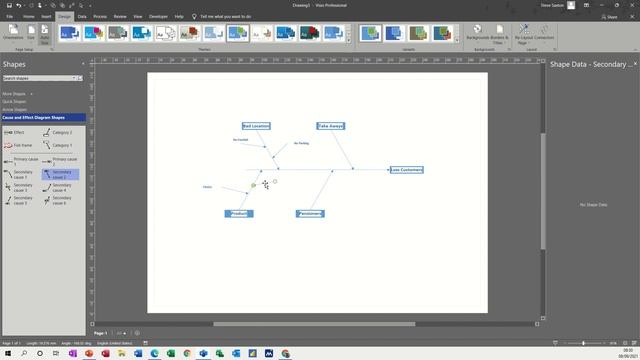Switch to the View ribbon tab
Viewport: 640px width, 360px height.
[138, 17]
